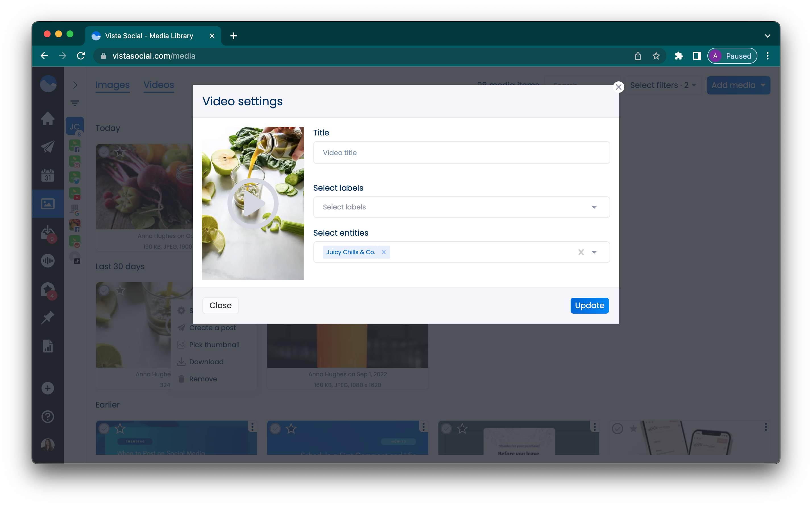812x506 pixels.
Task: Open the Help question mark icon
Action: click(48, 417)
